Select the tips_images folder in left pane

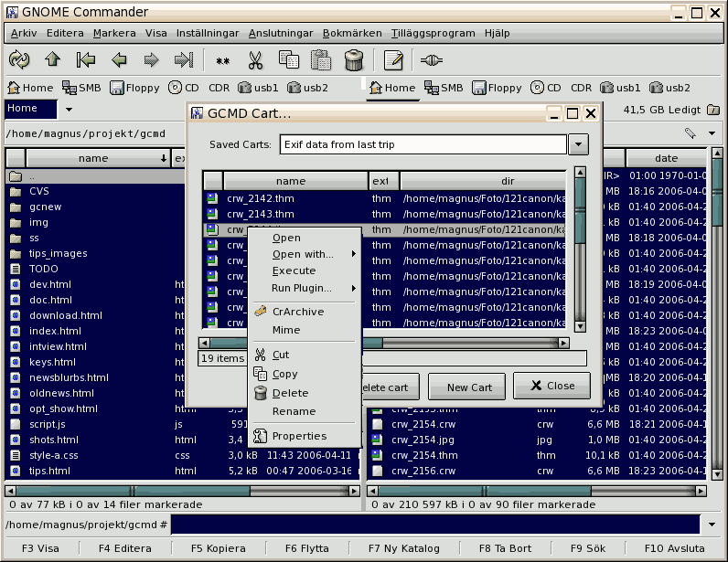pyautogui.click(x=96, y=253)
